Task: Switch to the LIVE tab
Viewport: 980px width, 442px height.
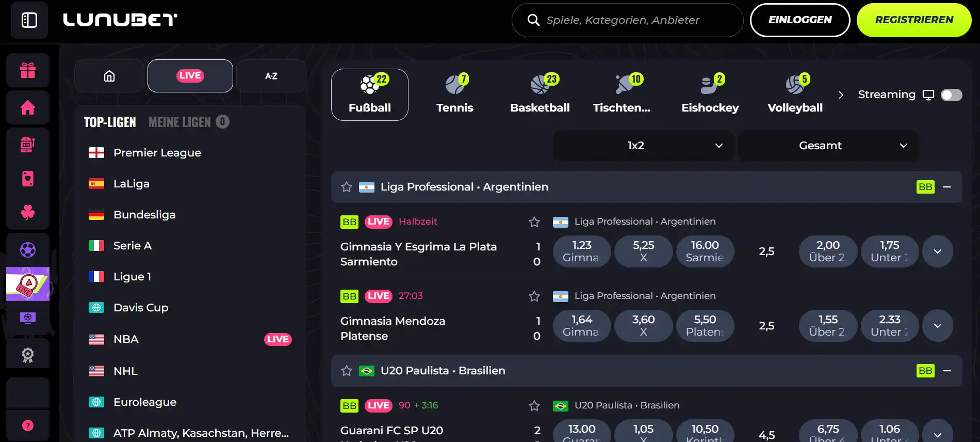Action: pos(190,76)
